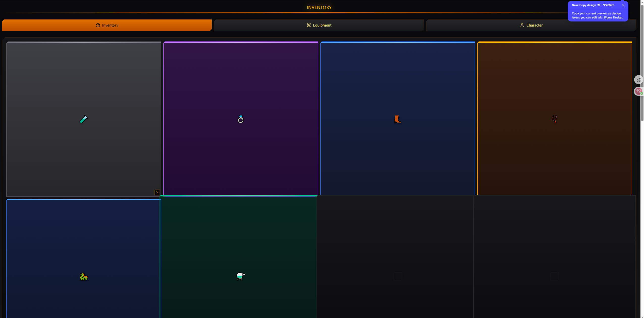This screenshot has height=318, width=644.
Task: Select the Inventory tab
Action: pyautogui.click(x=107, y=25)
